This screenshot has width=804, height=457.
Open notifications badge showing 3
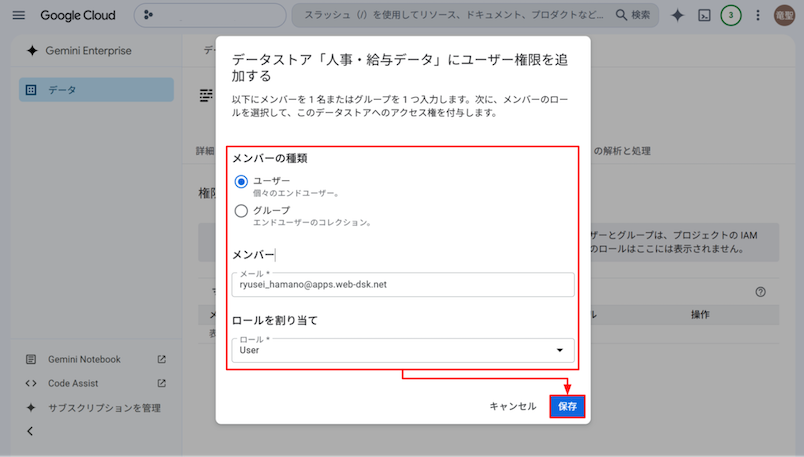point(731,15)
